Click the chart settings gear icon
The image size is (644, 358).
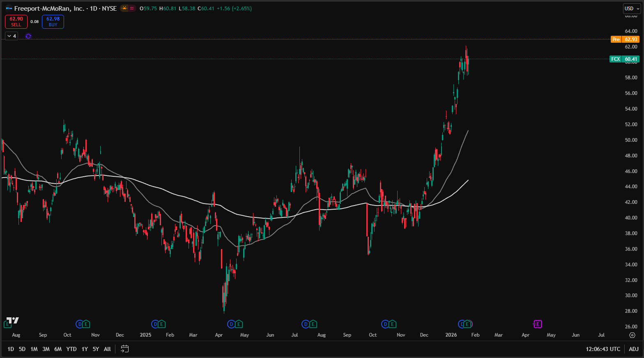click(632, 335)
